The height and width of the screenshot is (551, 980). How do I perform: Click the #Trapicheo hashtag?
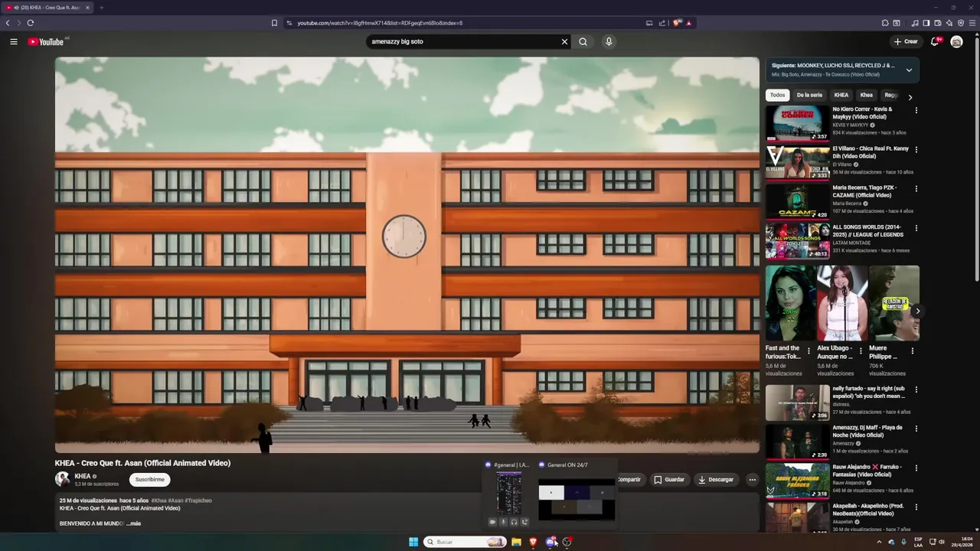tap(198, 500)
